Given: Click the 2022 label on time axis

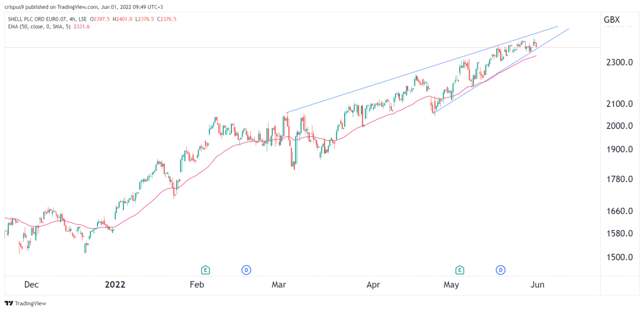Looking at the screenshot, I should pyautogui.click(x=115, y=285).
